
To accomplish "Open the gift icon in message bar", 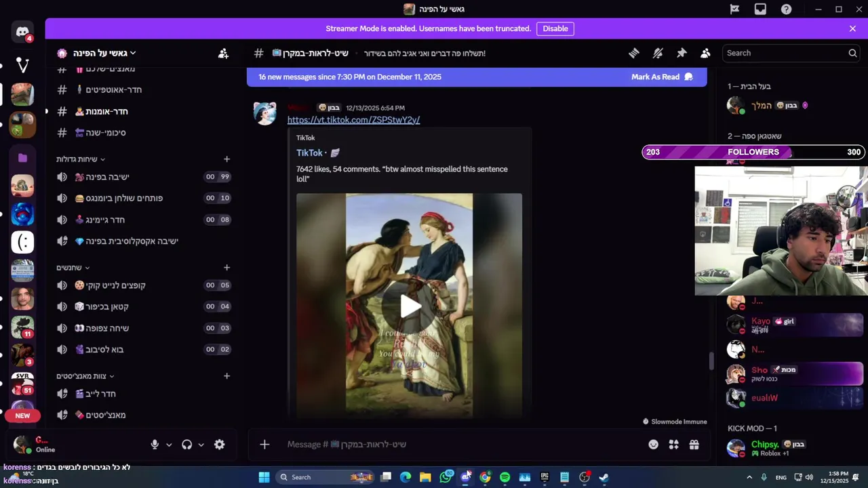I will click(x=694, y=445).
